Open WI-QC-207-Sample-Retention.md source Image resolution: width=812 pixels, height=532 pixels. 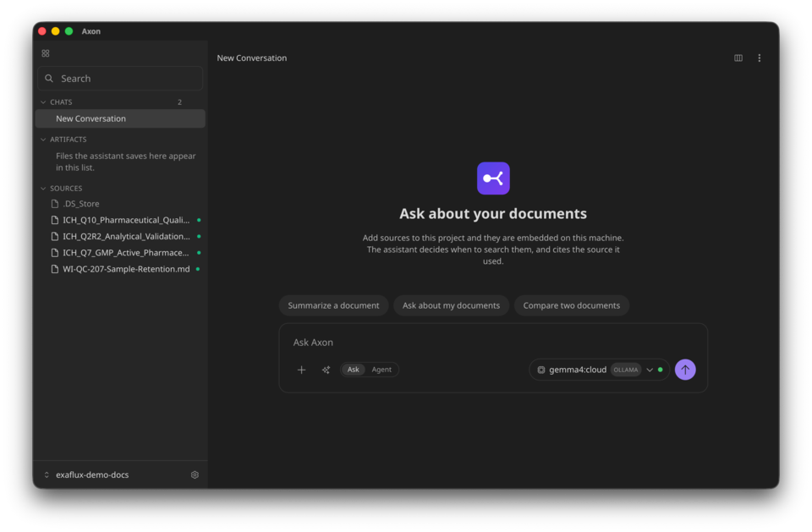126,269
